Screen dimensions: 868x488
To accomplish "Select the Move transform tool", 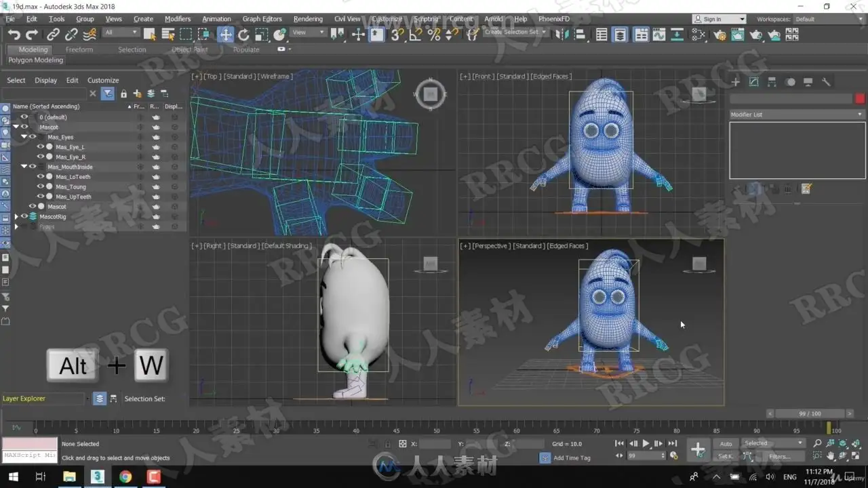I will point(225,35).
